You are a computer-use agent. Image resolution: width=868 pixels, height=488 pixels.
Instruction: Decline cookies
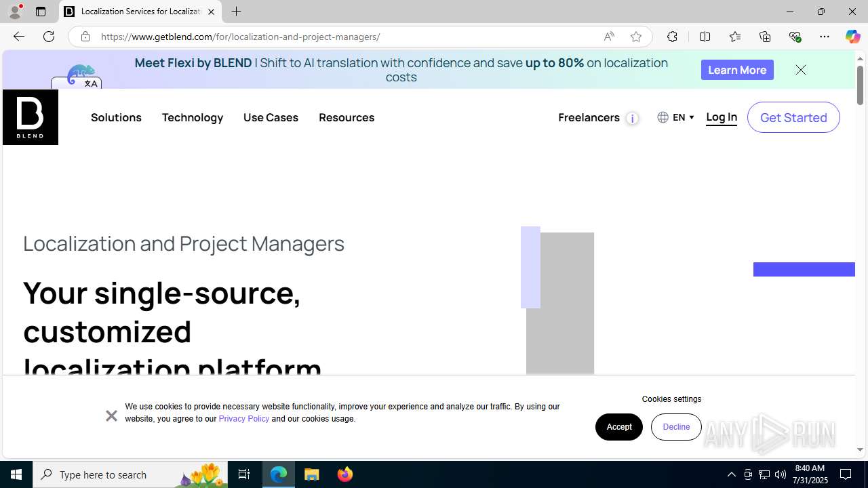(676, 427)
